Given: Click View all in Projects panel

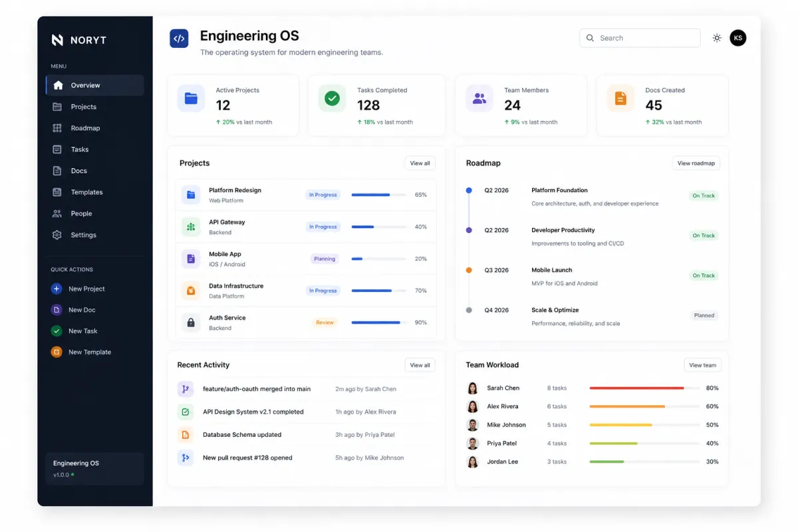Looking at the screenshot, I should (x=420, y=163).
